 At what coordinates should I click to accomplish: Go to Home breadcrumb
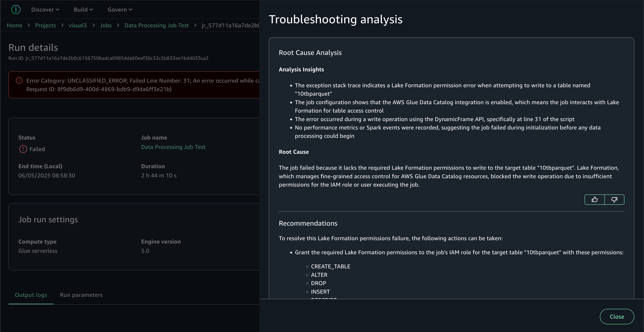click(14, 25)
